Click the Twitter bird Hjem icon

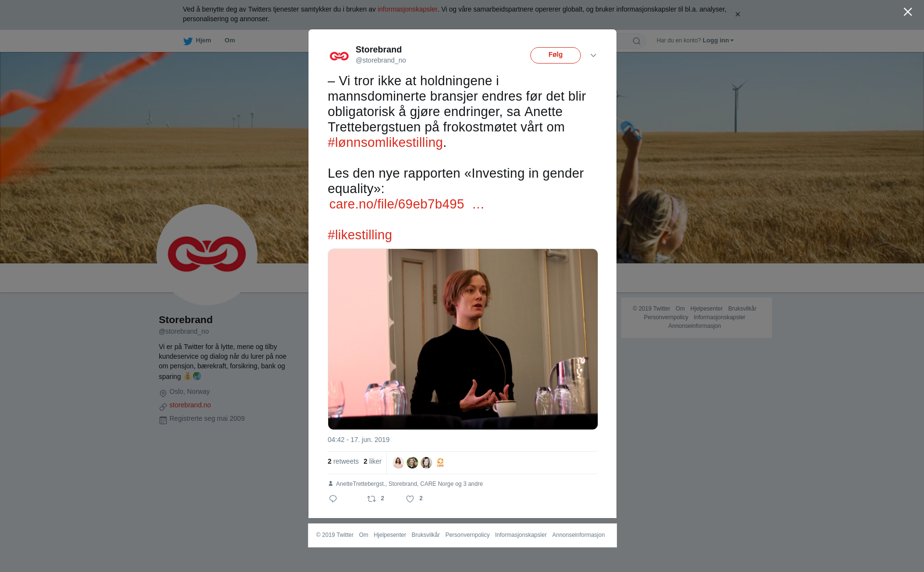188,41
